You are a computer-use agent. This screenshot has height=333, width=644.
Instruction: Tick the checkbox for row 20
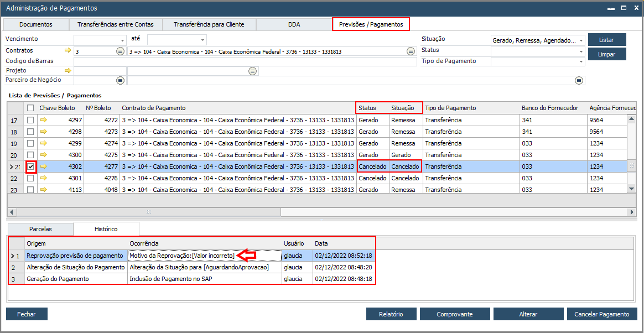(30, 155)
